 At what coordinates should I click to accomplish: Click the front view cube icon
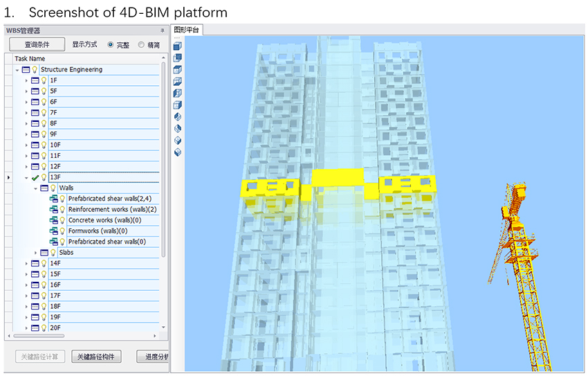(177, 46)
